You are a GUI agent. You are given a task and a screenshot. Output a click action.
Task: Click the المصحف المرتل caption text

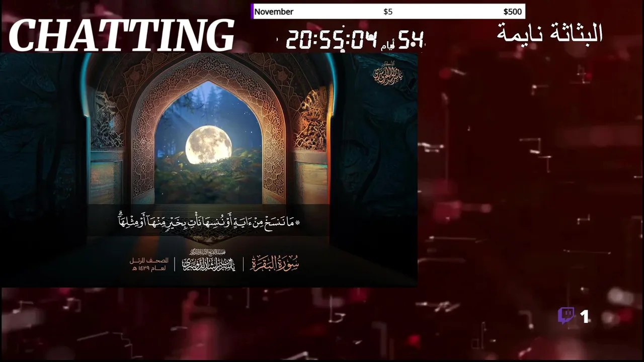point(148,264)
